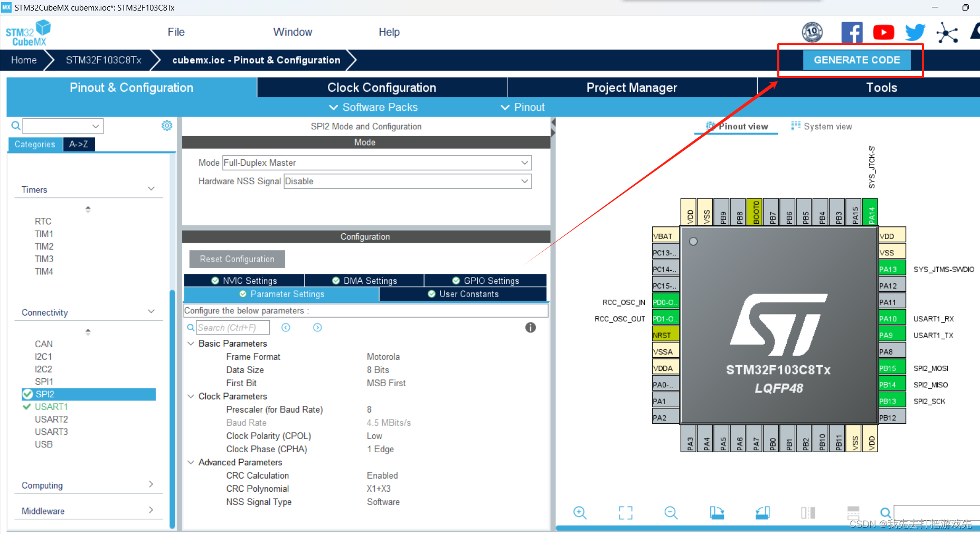Open the Pinout dropdown menu
Screen dimensions: 980x534
coord(523,107)
